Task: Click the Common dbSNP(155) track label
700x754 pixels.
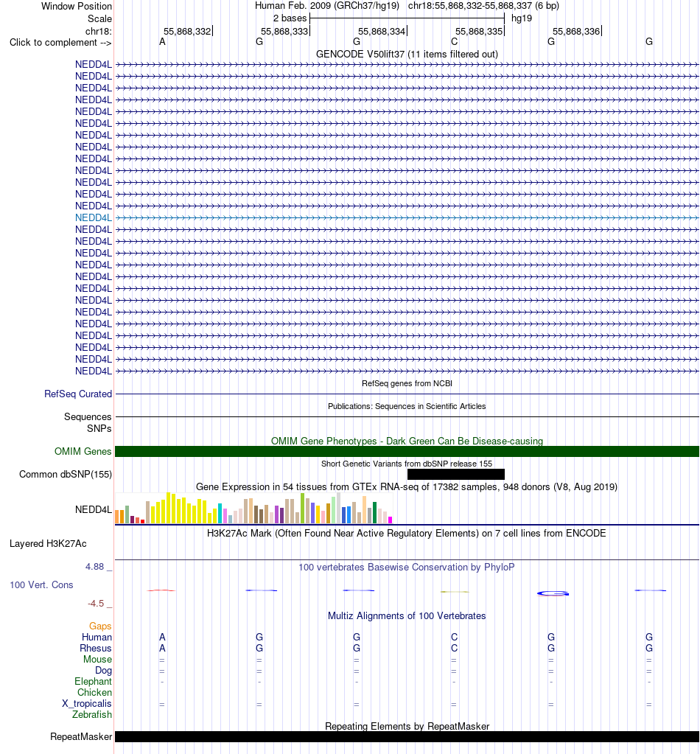Action: (x=66, y=475)
